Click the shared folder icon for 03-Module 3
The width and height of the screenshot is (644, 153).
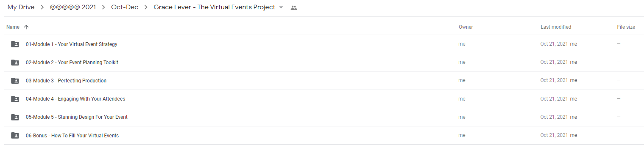[x=15, y=81]
